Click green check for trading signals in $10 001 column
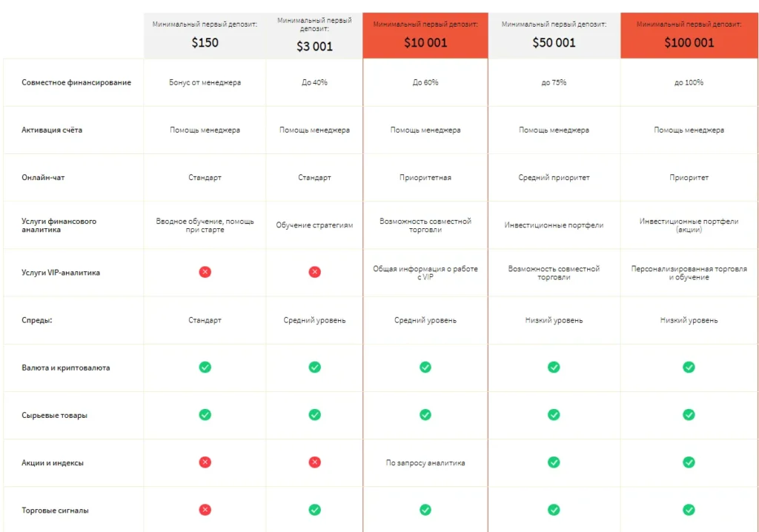This screenshot has height=532, width=759. point(425,510)
